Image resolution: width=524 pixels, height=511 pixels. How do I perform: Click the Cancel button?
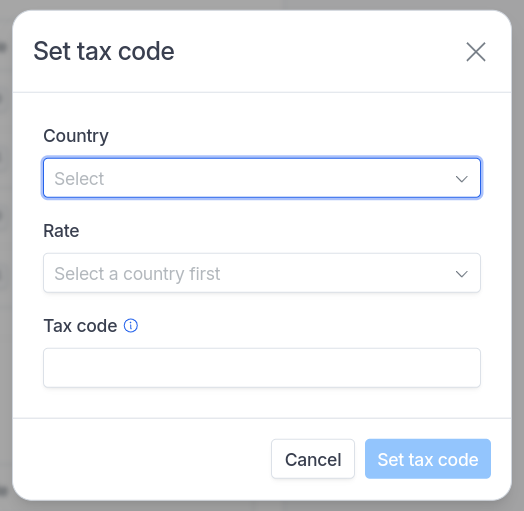[313, 459]
